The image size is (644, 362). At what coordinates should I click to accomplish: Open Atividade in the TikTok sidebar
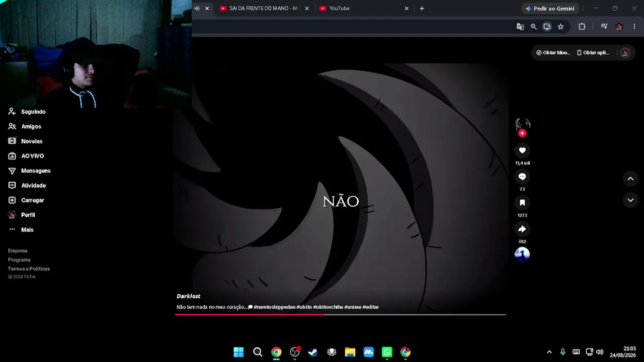(x=27, y=186)
